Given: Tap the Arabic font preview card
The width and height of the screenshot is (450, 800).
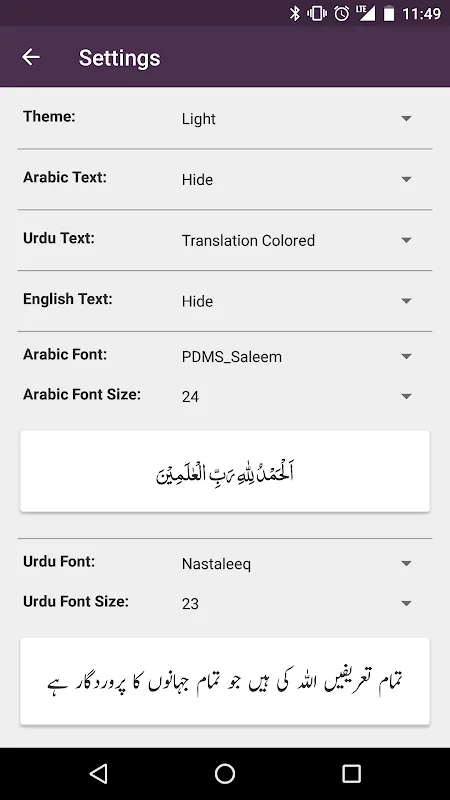Looking at the screenshot, I should 225,471.
